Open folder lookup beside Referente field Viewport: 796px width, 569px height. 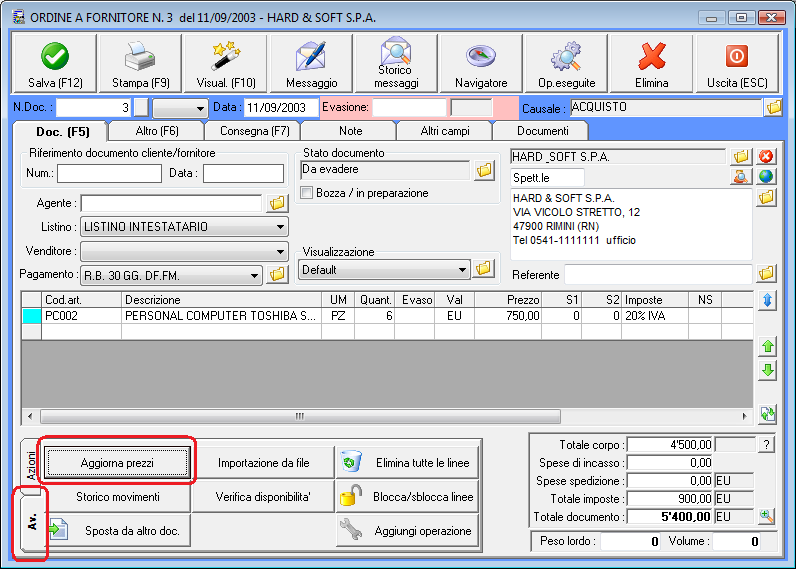[766, 274]
